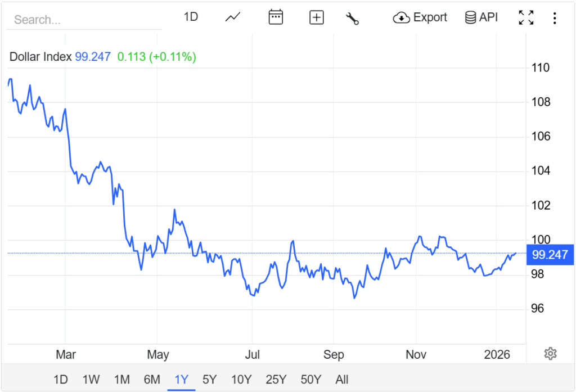Click the fullscreen expand icon
This screenshot has width=576, height=392.
(x=526, y=17)
